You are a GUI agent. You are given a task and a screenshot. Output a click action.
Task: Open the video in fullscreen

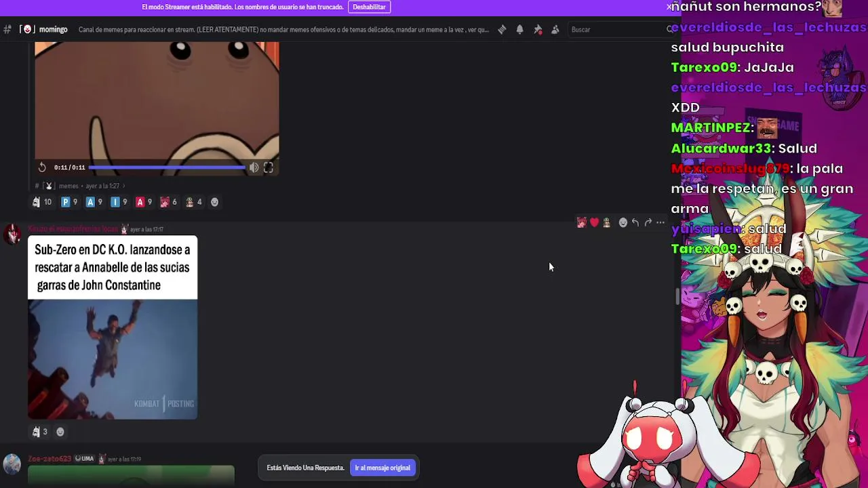(269, 167)
